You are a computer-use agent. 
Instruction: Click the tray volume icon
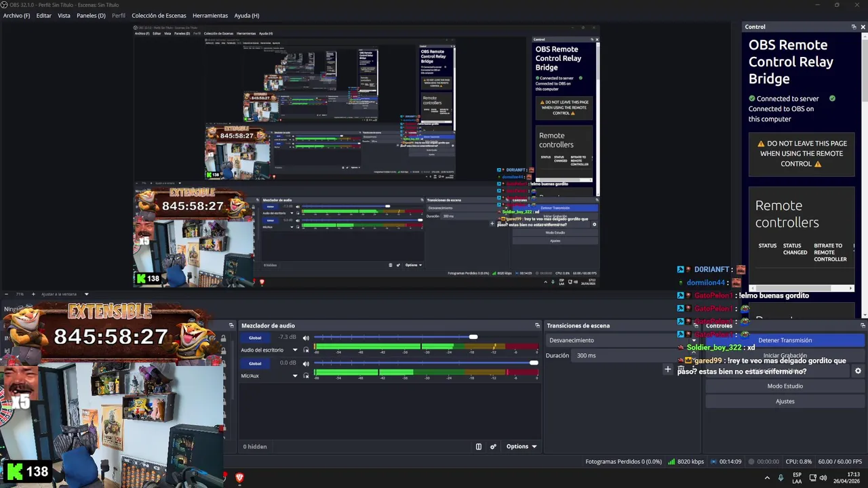tap(823, 478)
